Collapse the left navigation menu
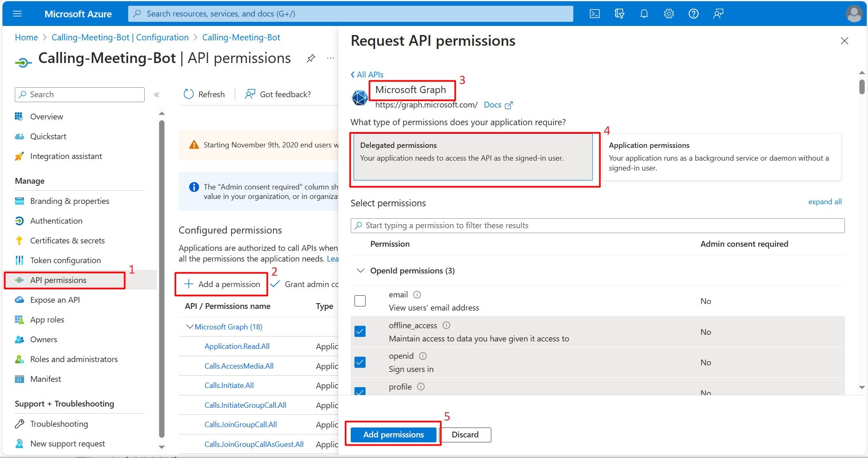Image resolution: width=868 pixels, height=458 pixels. [157, 95]
